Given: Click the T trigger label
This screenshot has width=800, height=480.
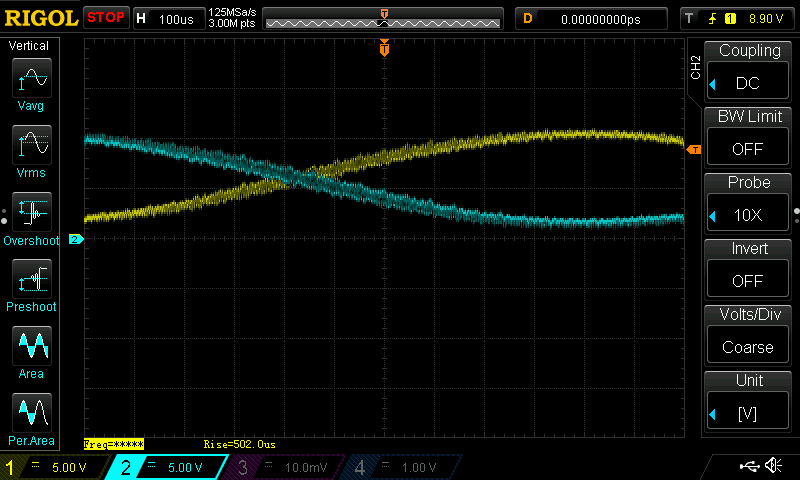Looking at the screenshot, I should click(689, 18).
